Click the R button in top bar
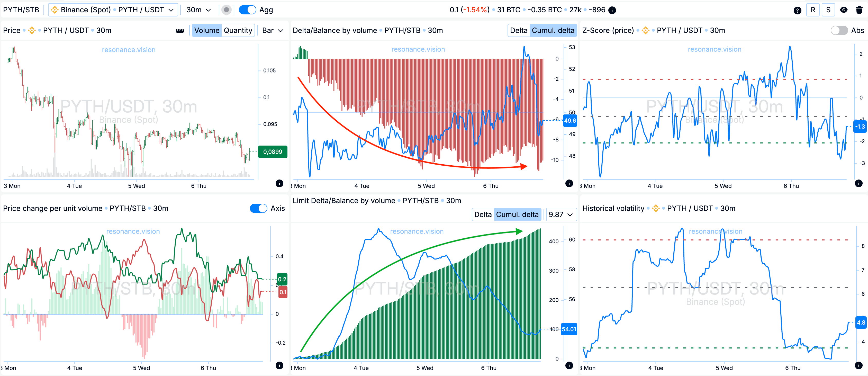868x376 pixels. coord(813,10)
